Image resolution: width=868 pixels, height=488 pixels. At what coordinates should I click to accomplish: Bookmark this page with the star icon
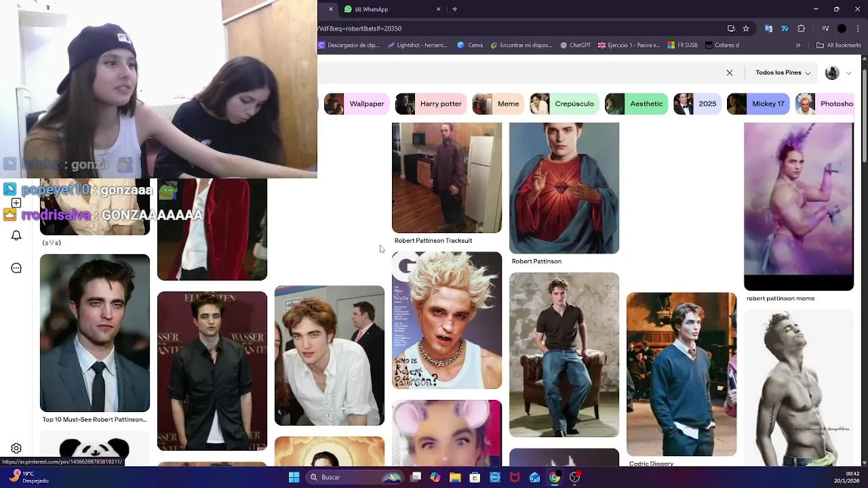746,28
